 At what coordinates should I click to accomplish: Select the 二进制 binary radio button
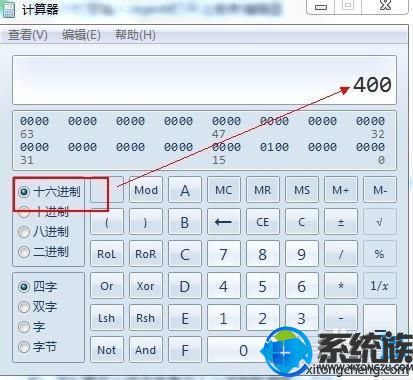point(24,252)
